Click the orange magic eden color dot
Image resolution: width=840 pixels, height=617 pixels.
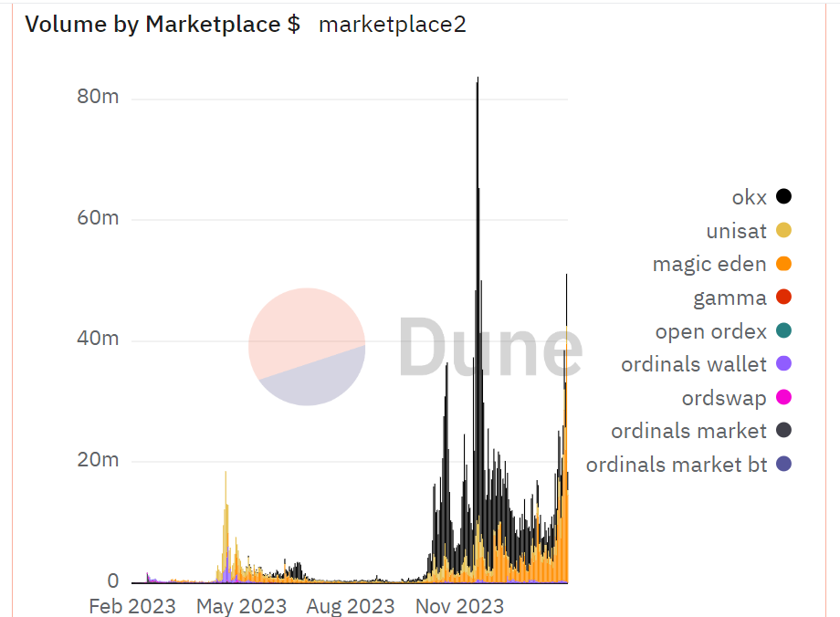[783, 264]
